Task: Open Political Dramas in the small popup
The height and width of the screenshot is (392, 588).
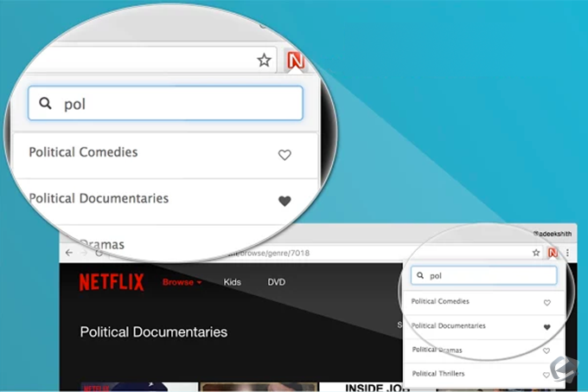Action: click(438, 350)
